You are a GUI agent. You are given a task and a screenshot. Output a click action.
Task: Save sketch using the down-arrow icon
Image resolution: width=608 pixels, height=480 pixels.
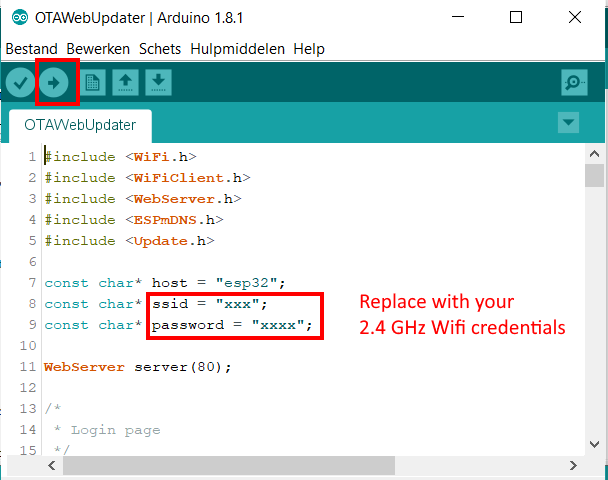point(158,82)
